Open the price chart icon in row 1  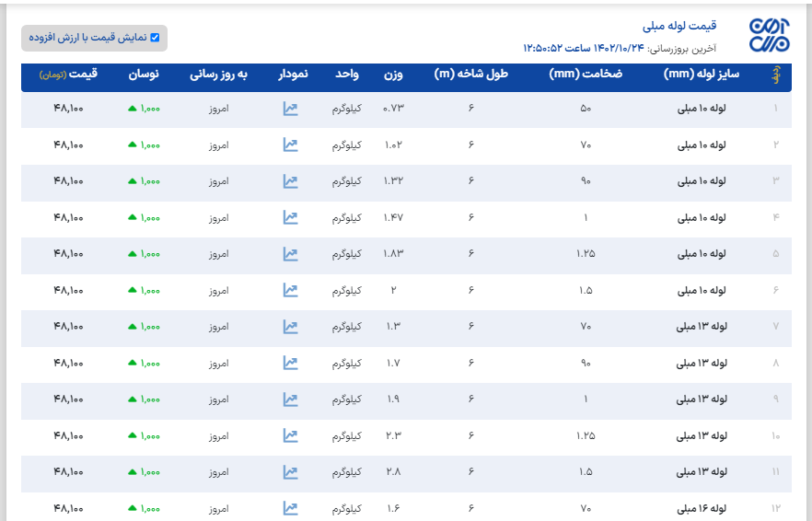pos(290,109)
